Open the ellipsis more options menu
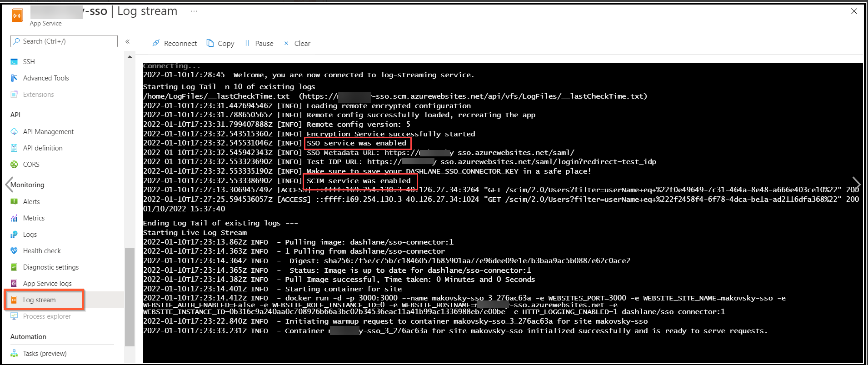868x365 pixels. tap(194, 11)
